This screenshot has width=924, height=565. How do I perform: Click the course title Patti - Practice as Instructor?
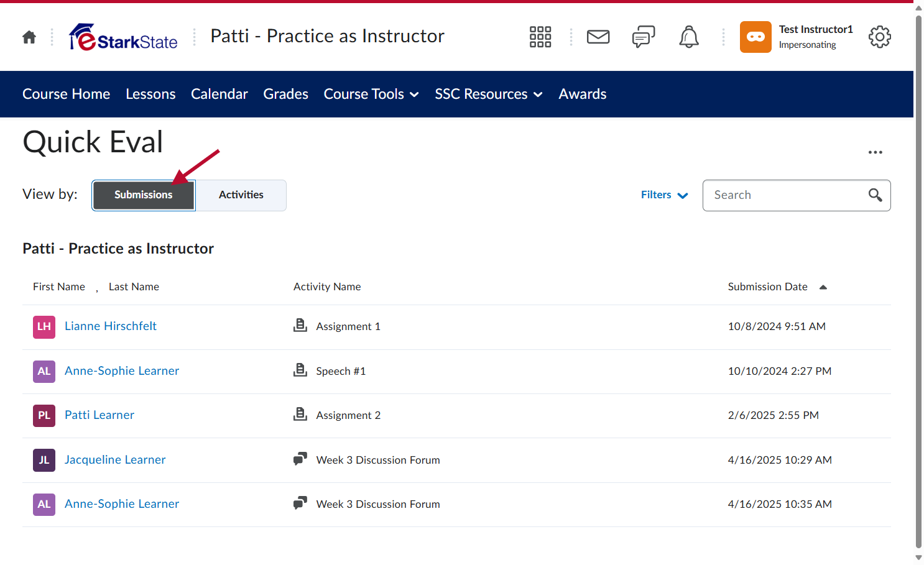(x=328, y=36)
